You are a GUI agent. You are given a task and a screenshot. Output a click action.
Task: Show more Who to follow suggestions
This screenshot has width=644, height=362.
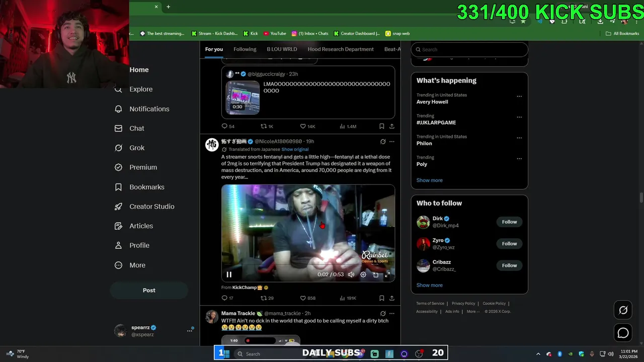(430, 285)
